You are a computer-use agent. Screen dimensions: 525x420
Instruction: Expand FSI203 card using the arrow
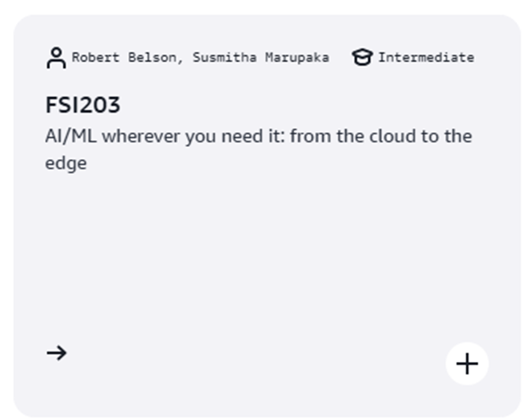point(56,352)
